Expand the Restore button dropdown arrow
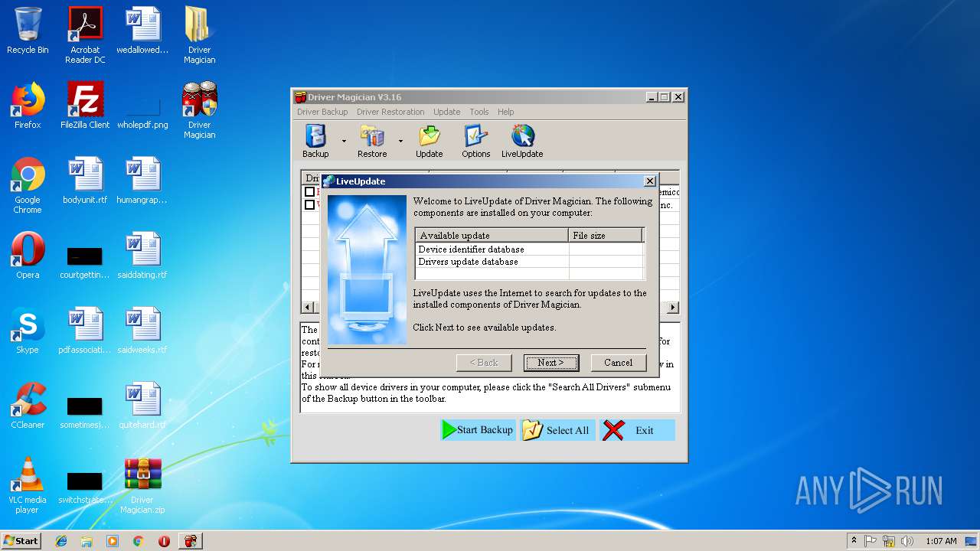Screen dimensions: 980x551 [x=400, y=142]
